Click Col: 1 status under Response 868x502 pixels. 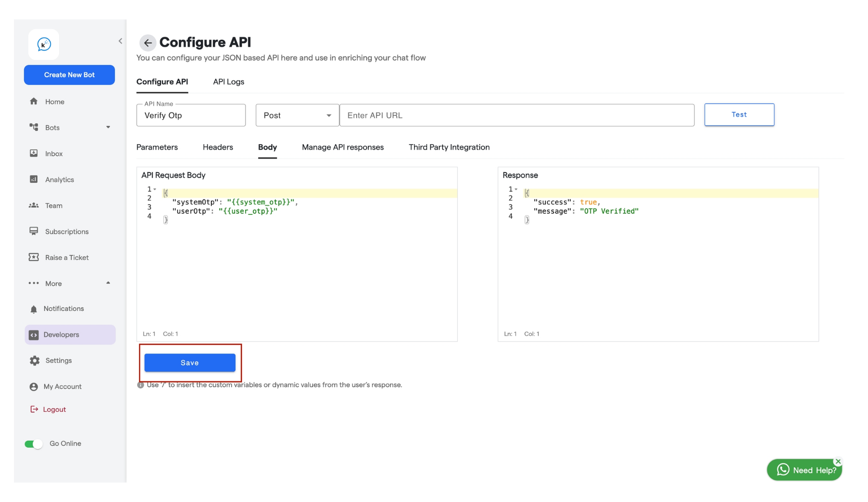coord(532,334)
